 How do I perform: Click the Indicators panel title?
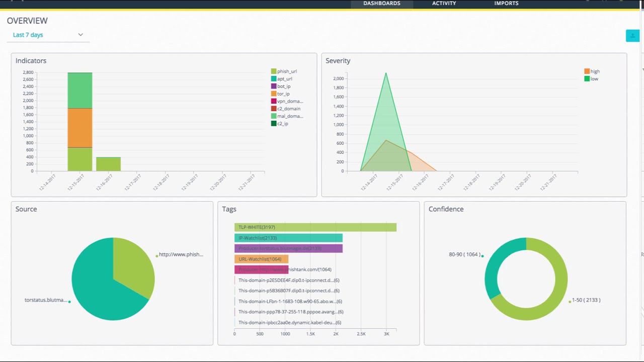(x=31, y=61)
